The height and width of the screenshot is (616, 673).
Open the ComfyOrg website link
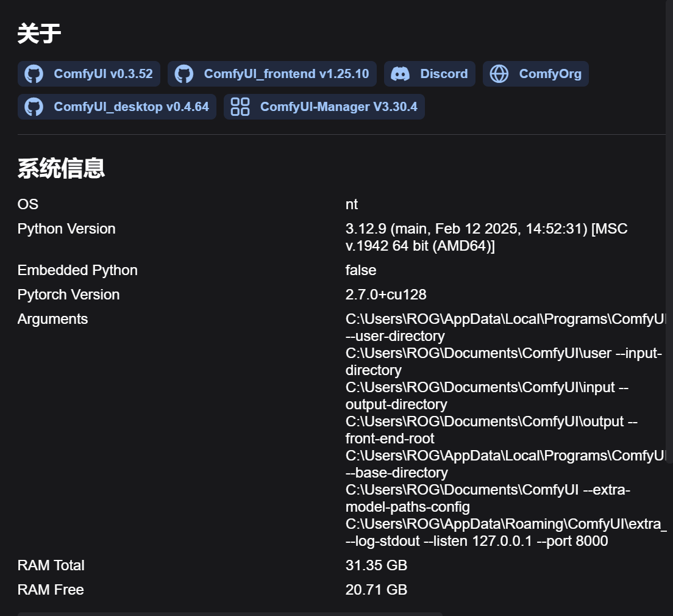point(536,74)
